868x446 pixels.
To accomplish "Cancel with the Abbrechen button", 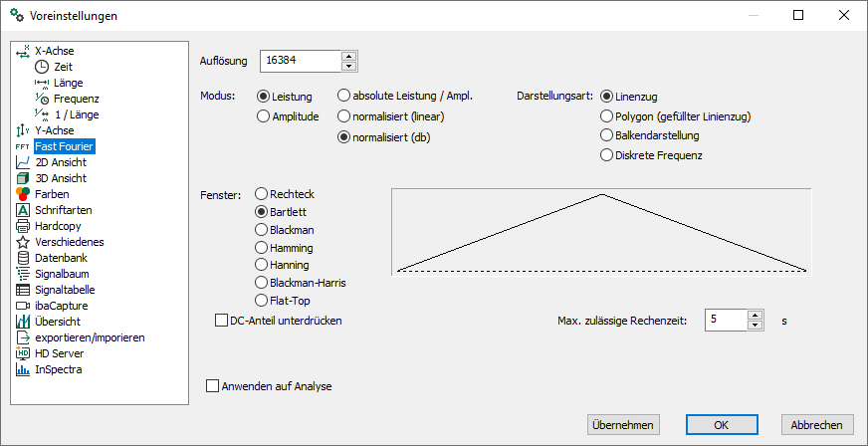I will 816,425.
